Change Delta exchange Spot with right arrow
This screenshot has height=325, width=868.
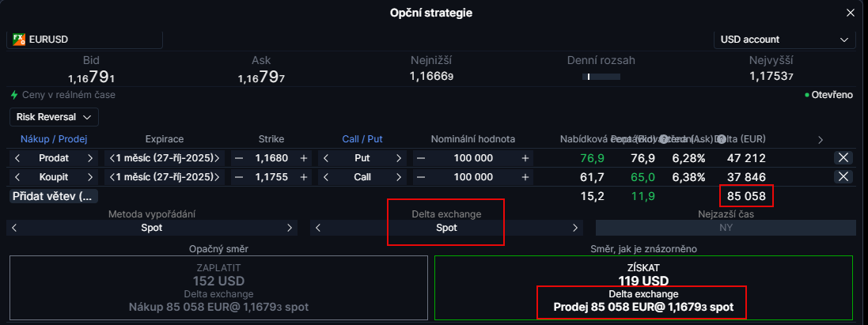point(575,228)
